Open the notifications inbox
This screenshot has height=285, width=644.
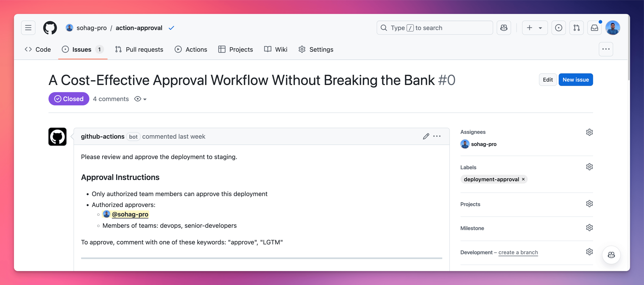click(594, 28)
